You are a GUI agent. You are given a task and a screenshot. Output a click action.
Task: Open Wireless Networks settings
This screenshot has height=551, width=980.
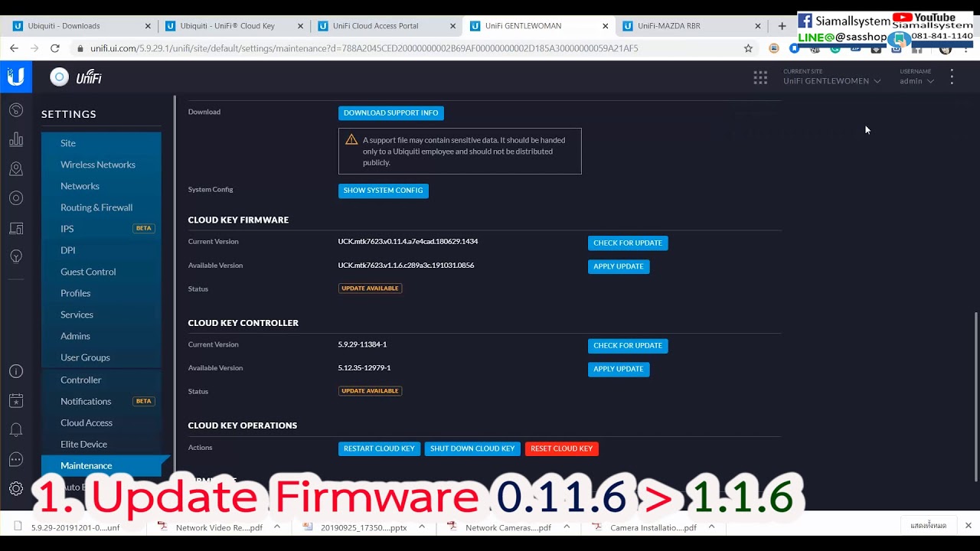point(101,165)
